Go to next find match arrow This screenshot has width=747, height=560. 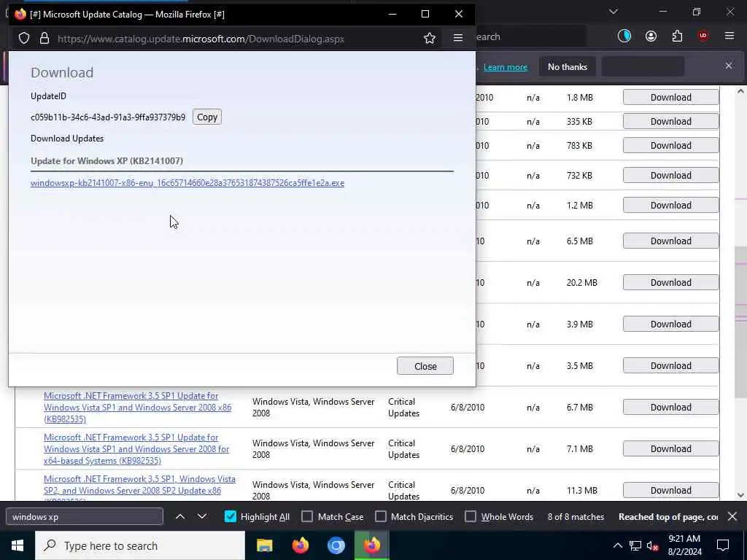click(202, 516)
